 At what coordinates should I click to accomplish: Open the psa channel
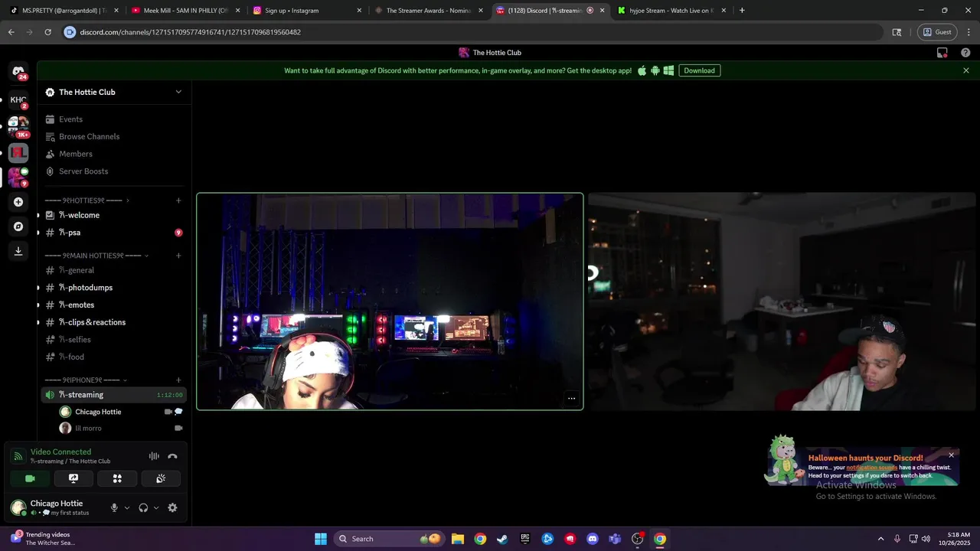click(113, 233)
